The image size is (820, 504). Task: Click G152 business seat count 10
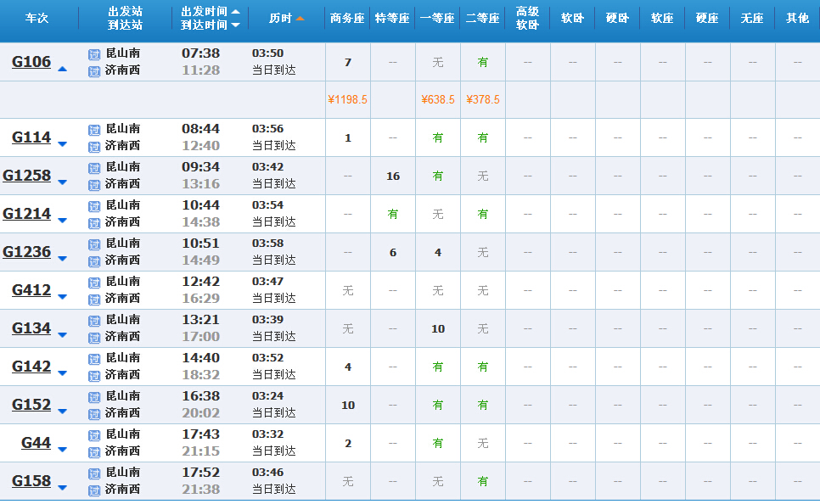click(348, 406)
